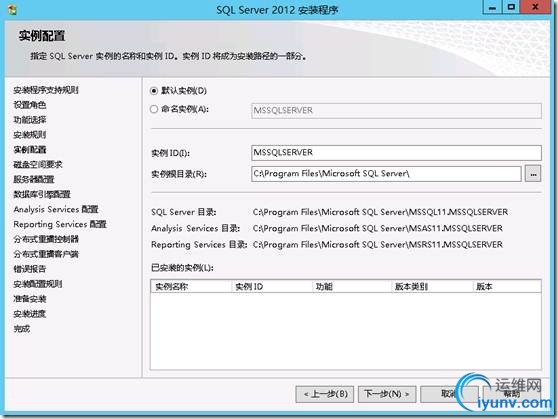Select the 安装配置规则 step
The height and width of the screenshot is (419, 558).
[38, 284]
